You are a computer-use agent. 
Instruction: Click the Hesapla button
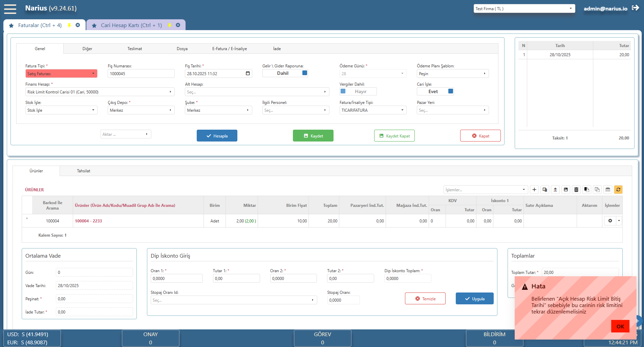tap(217, 136)
